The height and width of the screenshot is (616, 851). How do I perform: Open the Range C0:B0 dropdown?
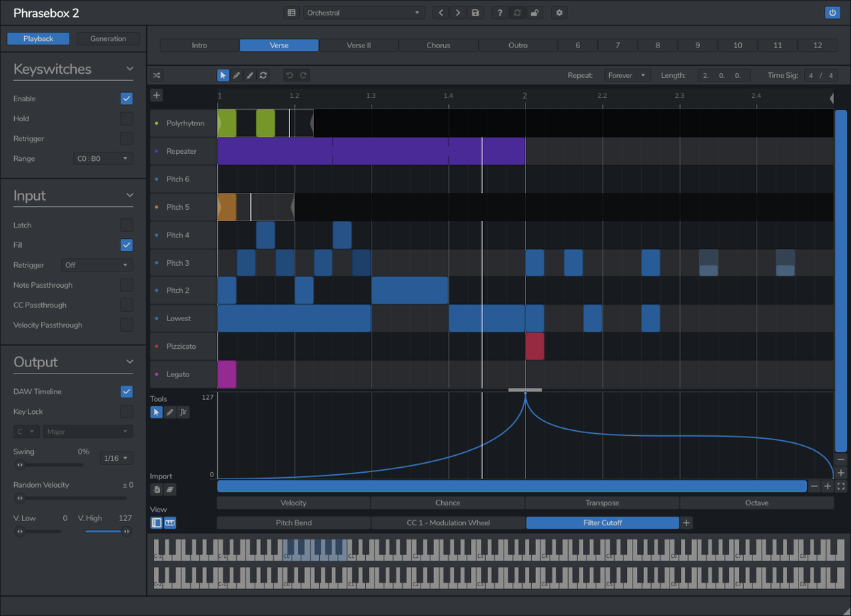pos(103,159)
